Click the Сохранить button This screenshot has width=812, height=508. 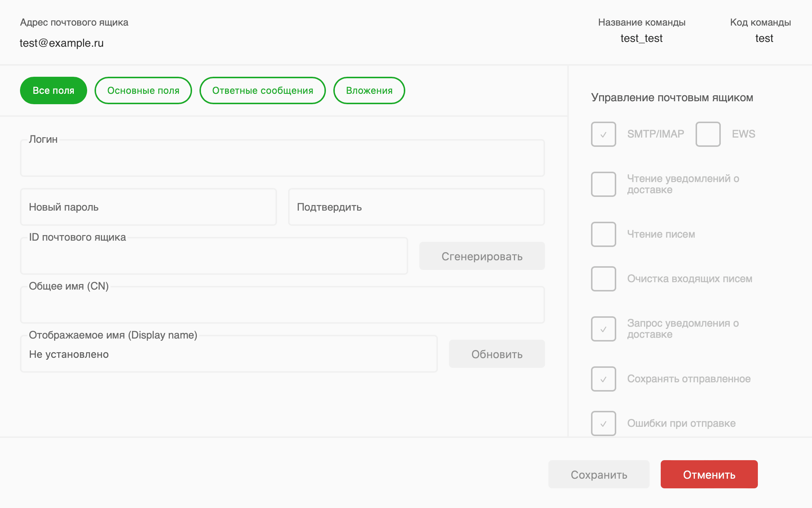[x=598, y=474]
